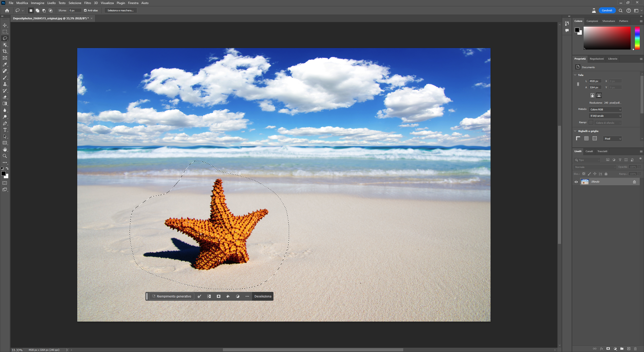Screen dimensions: 644x352
Task: Select the Eyedropper tool
Action: pyautogui.click(x=5, y=65)
